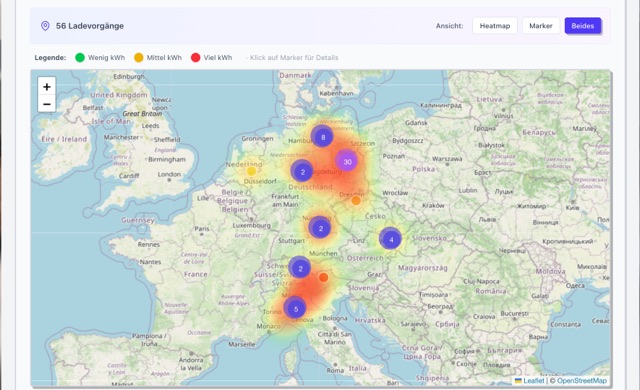Click Edinburgh label on the map
Viewport: 640px width, 390px height.
[129, 76]
